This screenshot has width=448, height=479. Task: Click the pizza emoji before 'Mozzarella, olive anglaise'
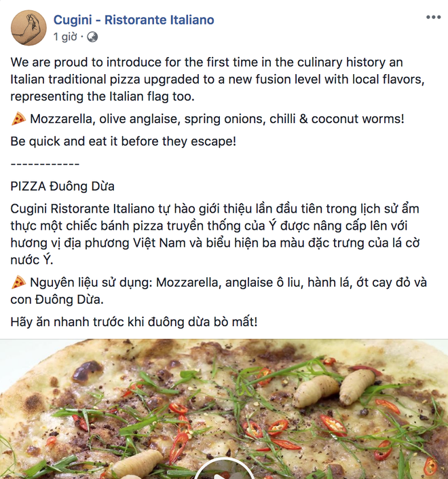pos(18,118)
